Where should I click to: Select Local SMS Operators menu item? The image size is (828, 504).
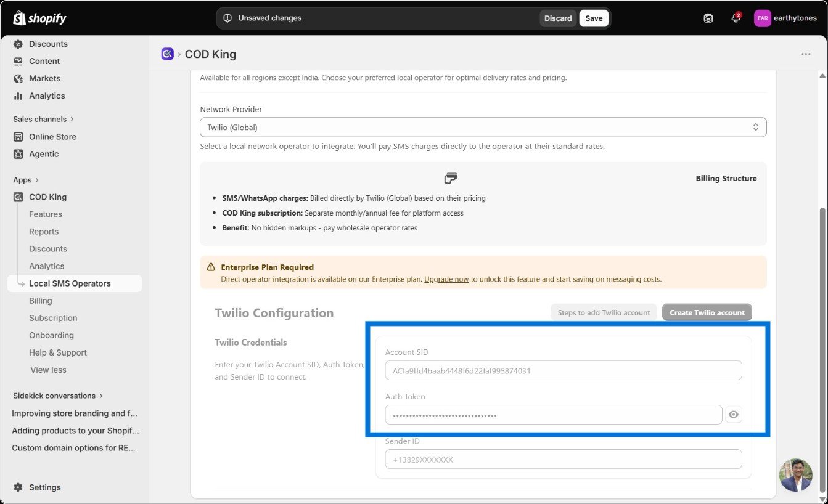point(75,283)
